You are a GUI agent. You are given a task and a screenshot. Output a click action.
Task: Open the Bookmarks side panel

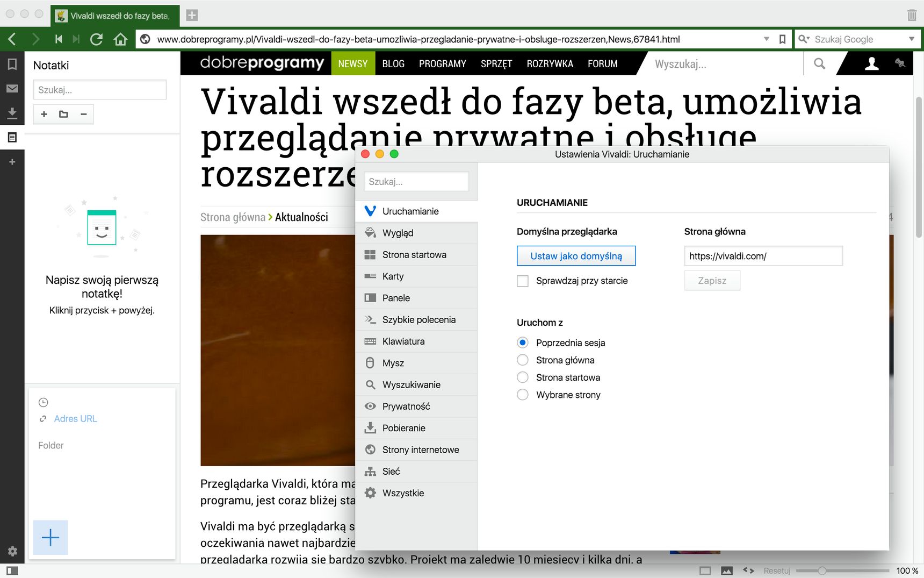pos(12,65)
